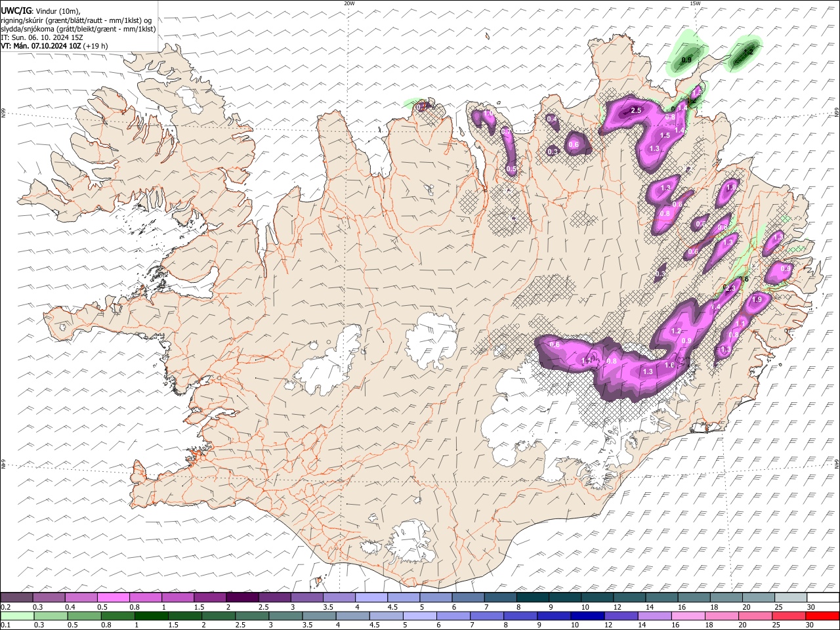Select the violet swatch at 14 on lower scale
The image size is (840, 630).
click(654, 616)
